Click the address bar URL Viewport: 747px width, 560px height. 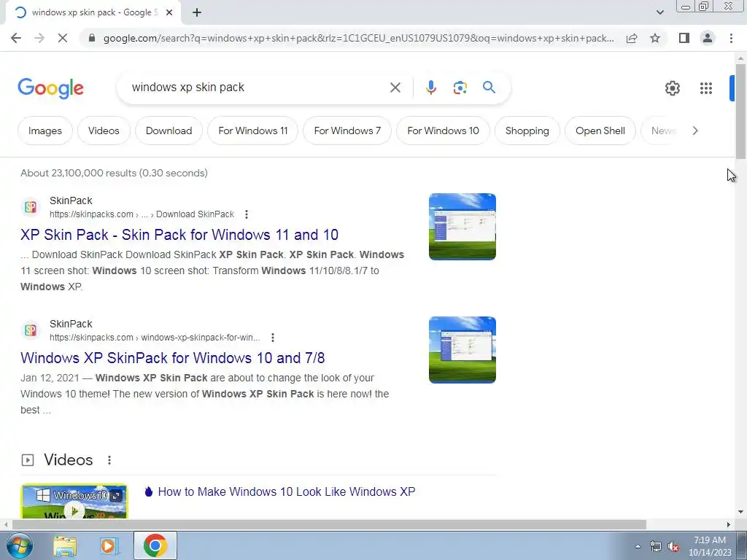point(358,38)
